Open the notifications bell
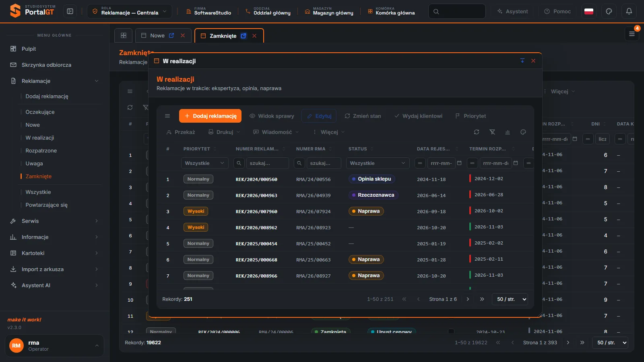This screenshot has height=362, width=644. pyautogui.click(x=629, y=11)
